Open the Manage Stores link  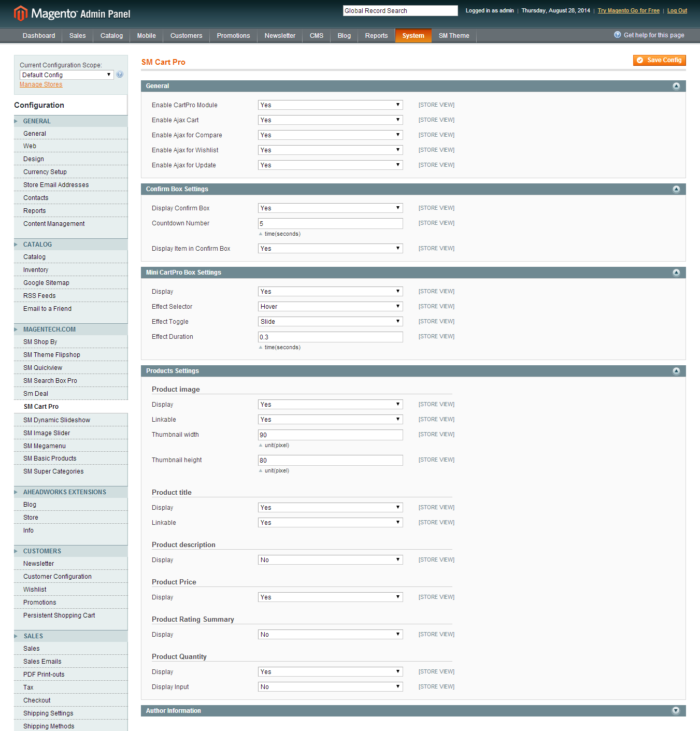(41, 84)
